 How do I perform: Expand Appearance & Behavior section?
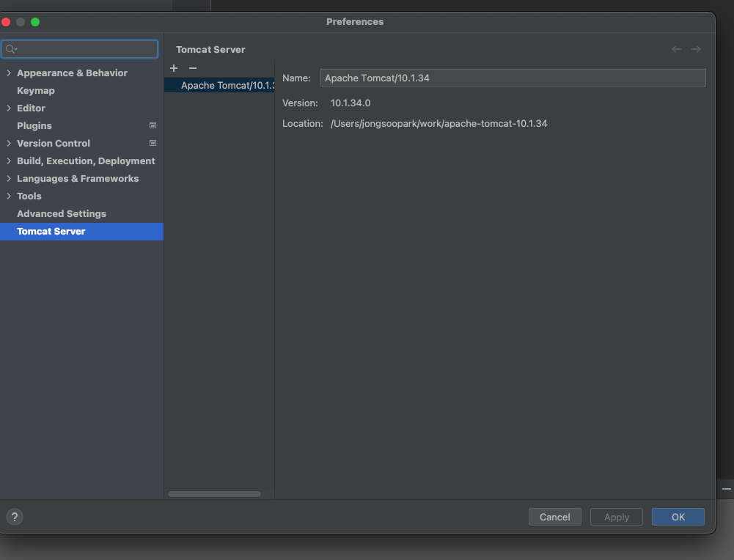pos(8,73)
